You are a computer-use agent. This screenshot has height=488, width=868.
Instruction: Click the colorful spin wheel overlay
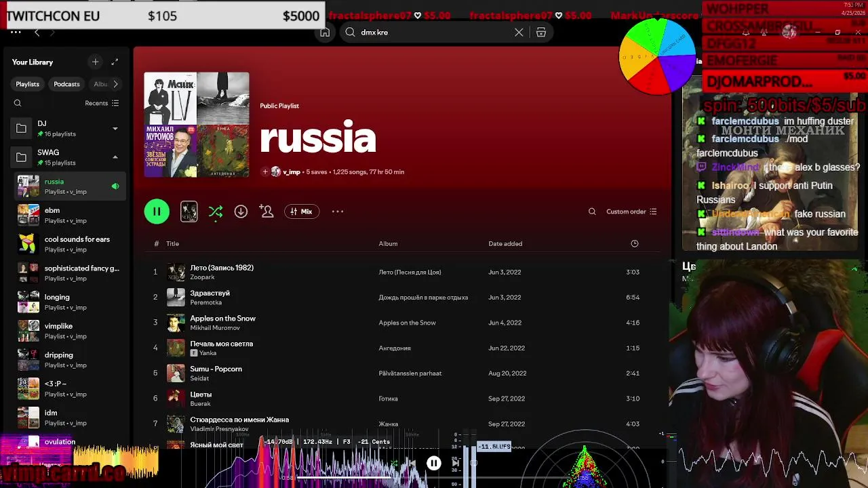click(x=656, y=56)
